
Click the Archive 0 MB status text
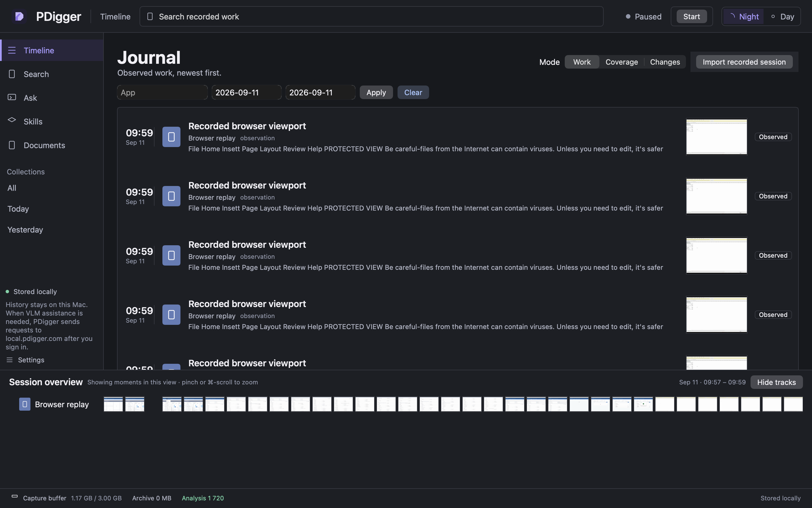pyautogui.click(x=152, y=498)
